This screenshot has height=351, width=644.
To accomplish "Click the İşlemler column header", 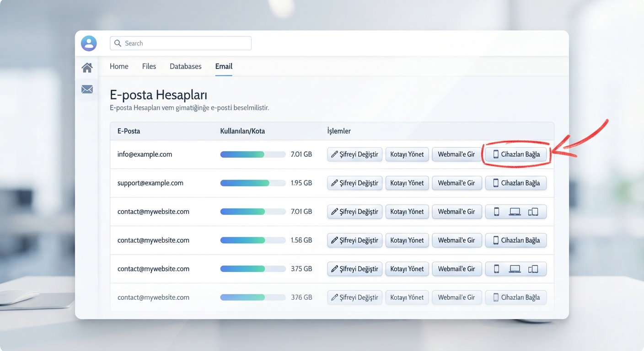I will pyautogui.click(x=339, y=131).
